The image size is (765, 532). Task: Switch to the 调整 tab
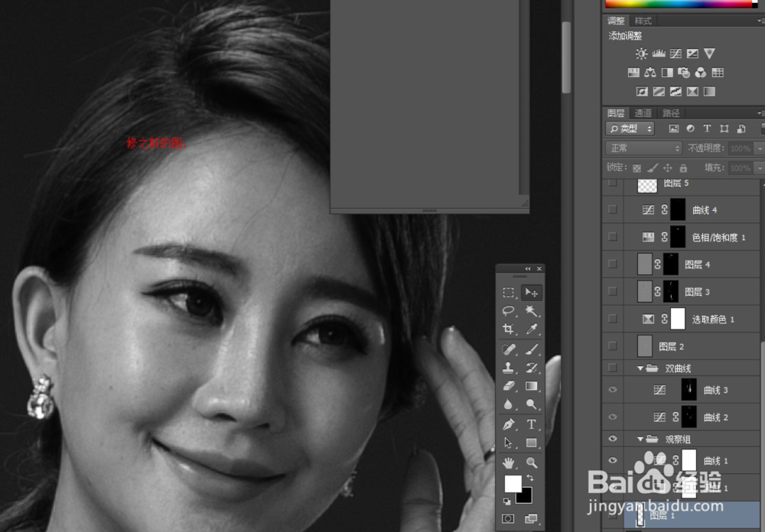point(616,21)
